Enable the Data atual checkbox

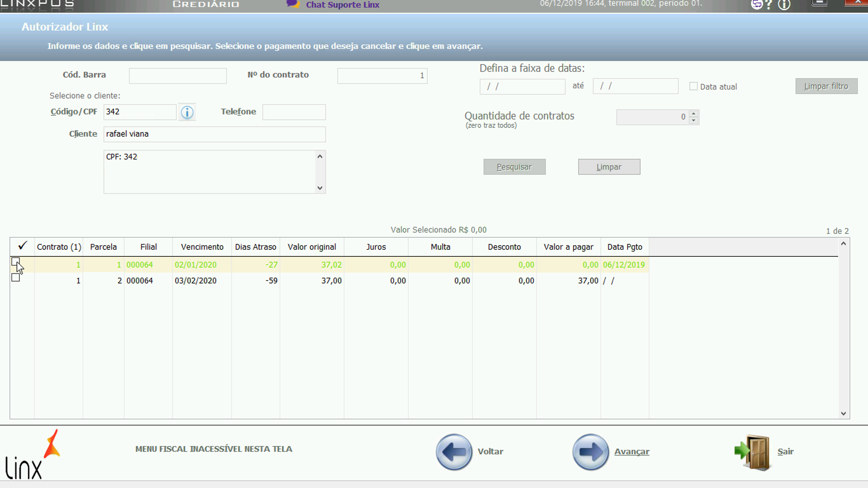pos(694,86)
